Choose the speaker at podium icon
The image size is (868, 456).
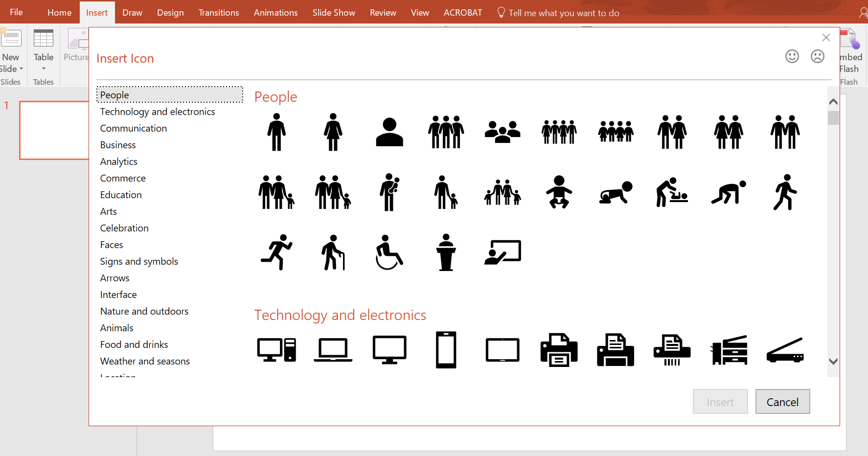point(446,252)
